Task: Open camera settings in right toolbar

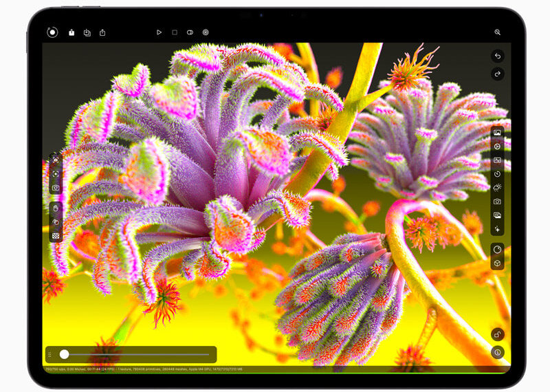Action: 497,202
